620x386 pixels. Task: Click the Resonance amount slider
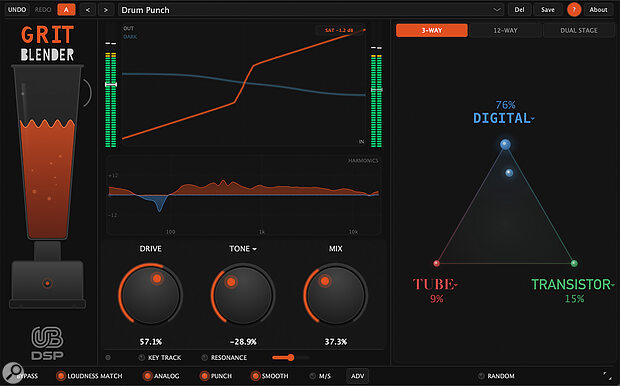[x=291, y=358]
